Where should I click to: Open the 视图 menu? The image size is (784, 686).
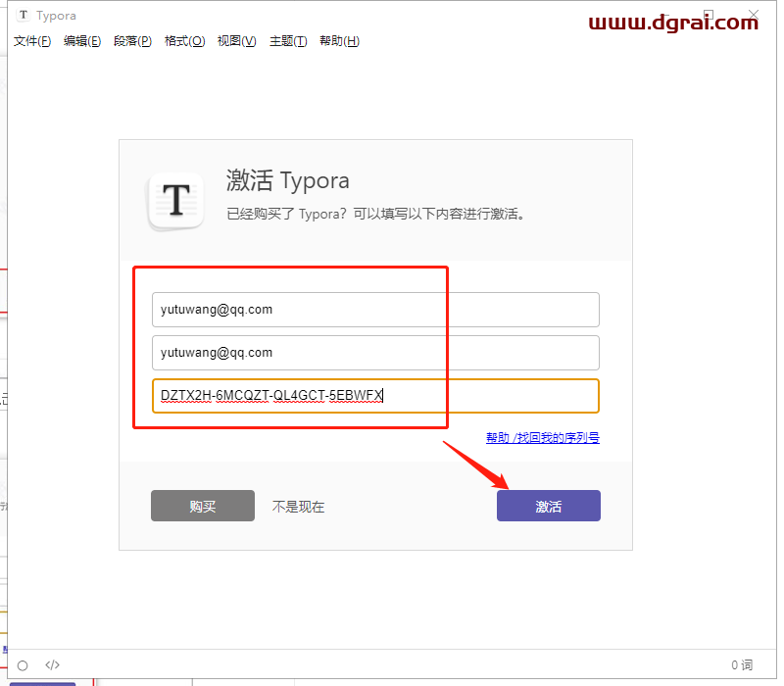[235, 41]
